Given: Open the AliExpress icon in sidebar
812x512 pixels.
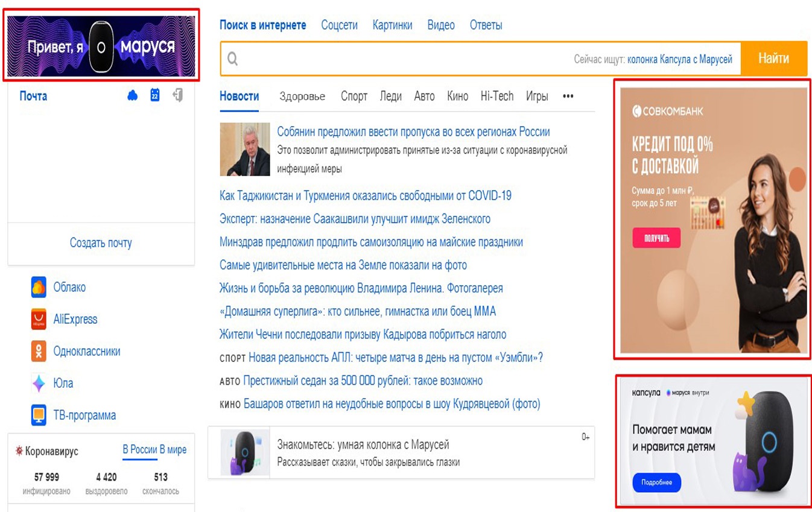Looking at the screenshot, I should pyautogui.click(x=39, y=320).
